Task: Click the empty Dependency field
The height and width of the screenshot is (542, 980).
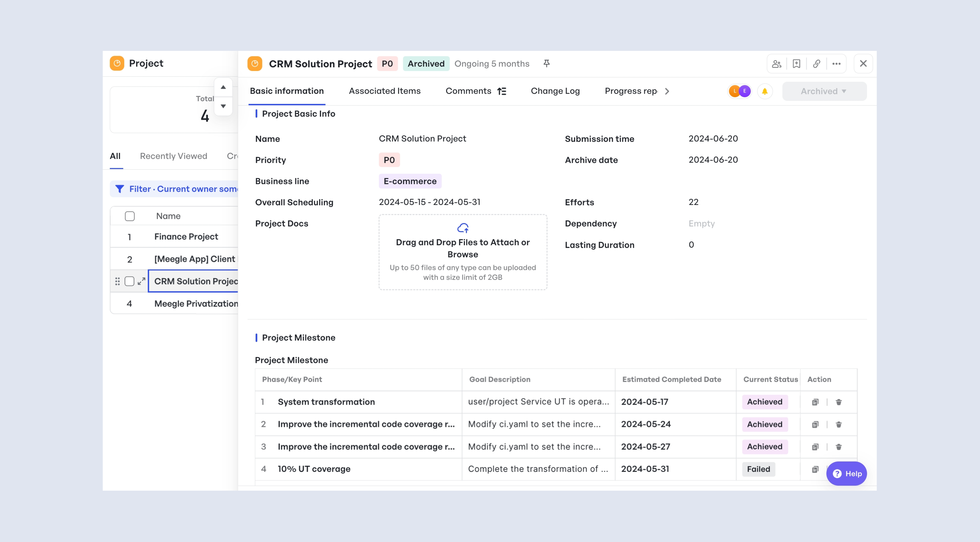Action: pos(702,223)
